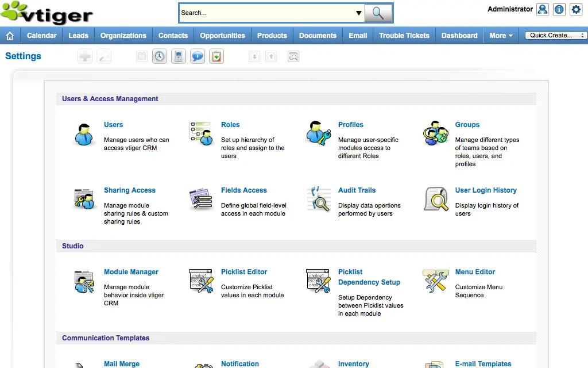Click the Audit Trails magnifying glass icon
This screenshot has height=368, width=588.
click(318, 200)
